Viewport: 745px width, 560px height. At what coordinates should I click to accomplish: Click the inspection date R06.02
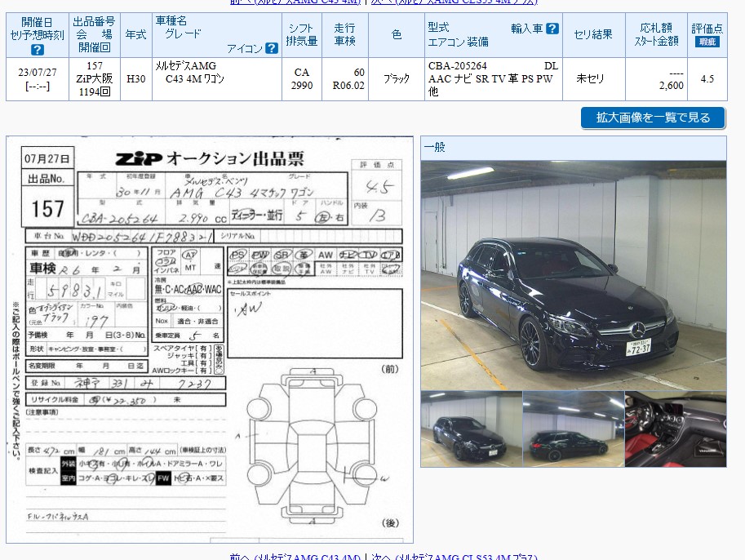coord(348,86)
